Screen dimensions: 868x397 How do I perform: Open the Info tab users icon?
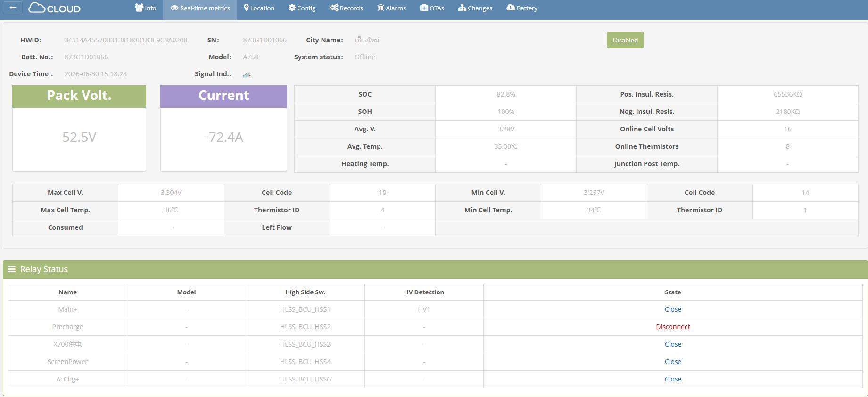point(139,8)
